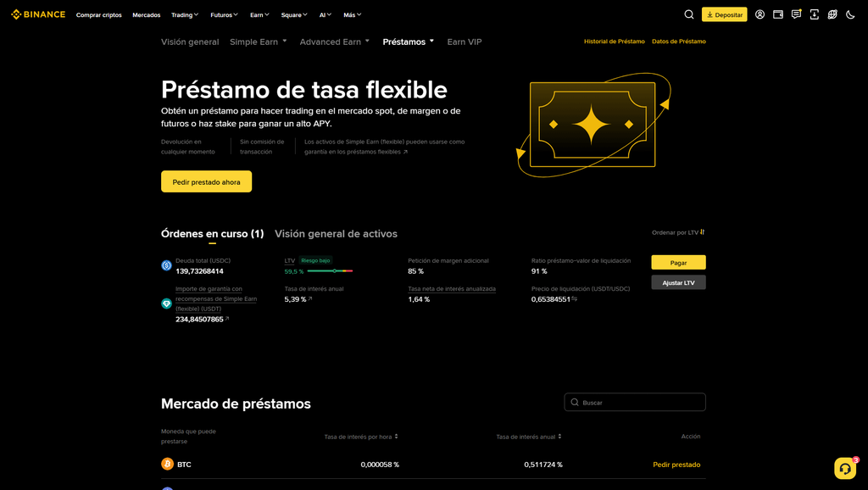Open the search magnifier icon in header

click(x=688, y=14)
